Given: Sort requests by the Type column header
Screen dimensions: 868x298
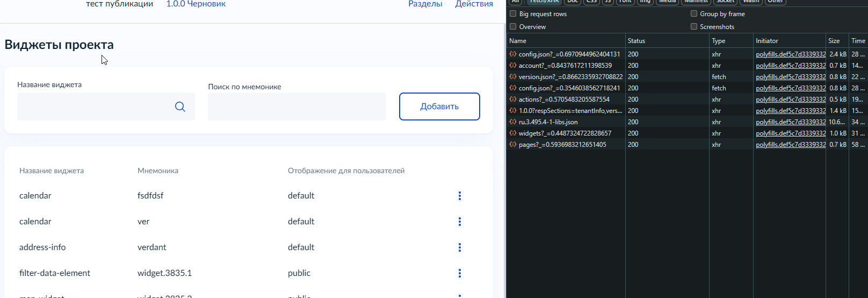Looking at the screenshot, I should click(x=731, y=41).
